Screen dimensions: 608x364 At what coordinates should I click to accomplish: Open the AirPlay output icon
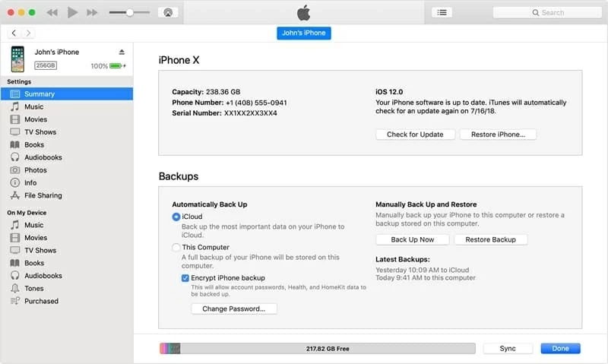[168, 12]
